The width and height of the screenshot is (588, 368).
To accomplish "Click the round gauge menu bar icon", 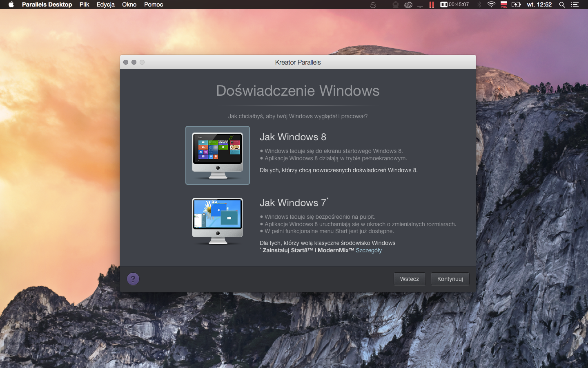I will [373, 5].
